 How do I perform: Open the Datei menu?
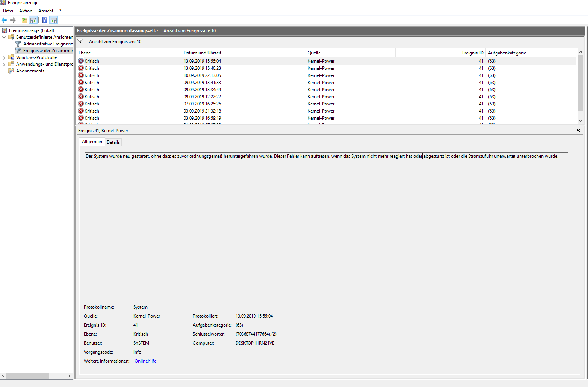[x=8, y=11]
